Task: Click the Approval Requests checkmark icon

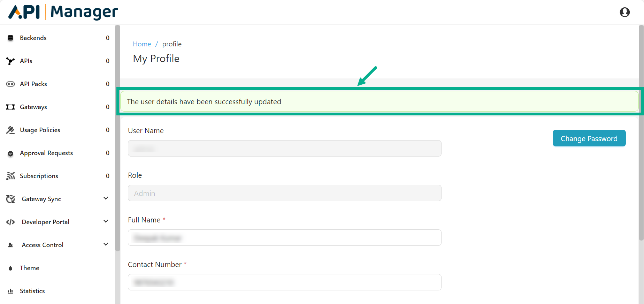Action: [10, 153]
